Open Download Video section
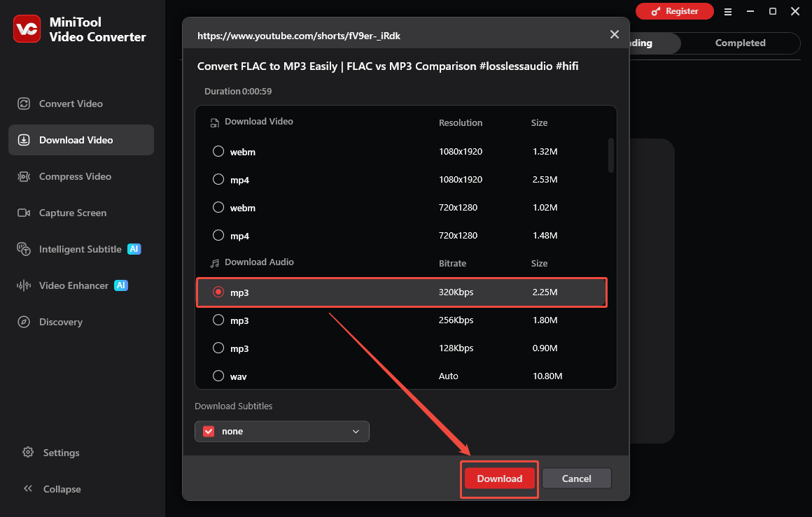The width and height of the screenshot is (812, 517). click(81, 140)
